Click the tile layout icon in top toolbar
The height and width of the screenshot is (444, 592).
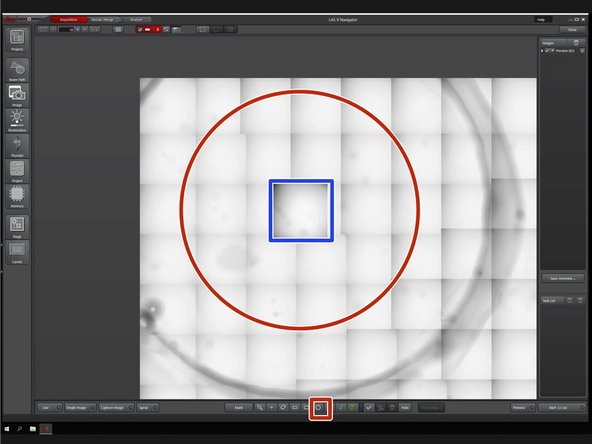[203, 29]
